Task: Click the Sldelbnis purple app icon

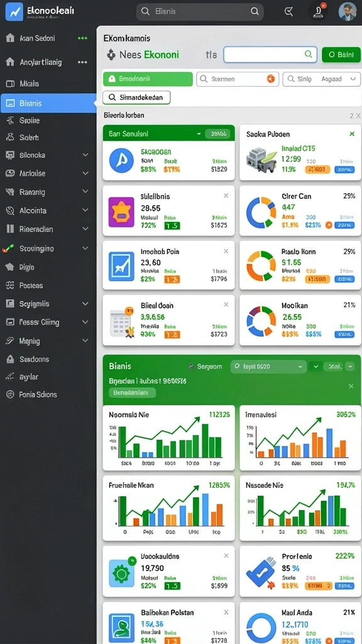Action: [x=121, y=212]
